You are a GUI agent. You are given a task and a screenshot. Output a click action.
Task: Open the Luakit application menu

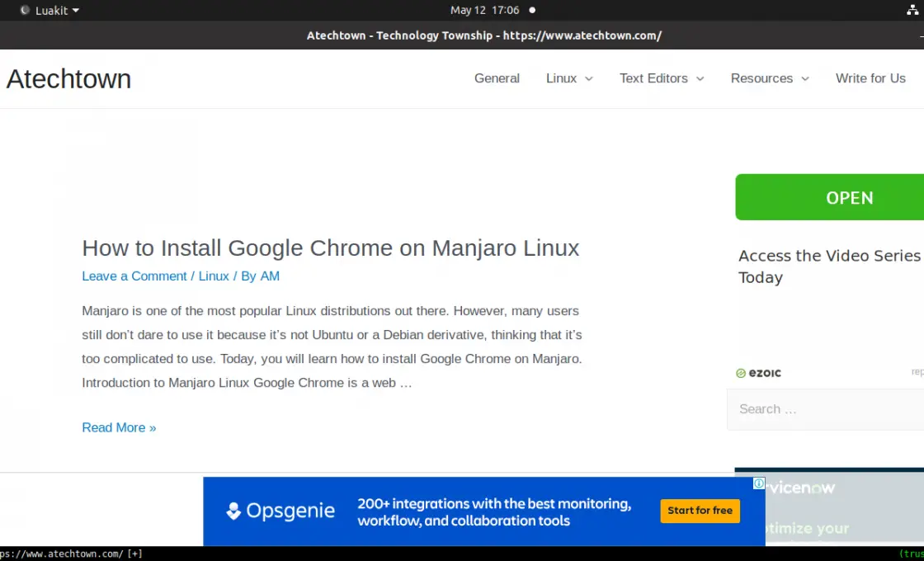pos(49,10)
